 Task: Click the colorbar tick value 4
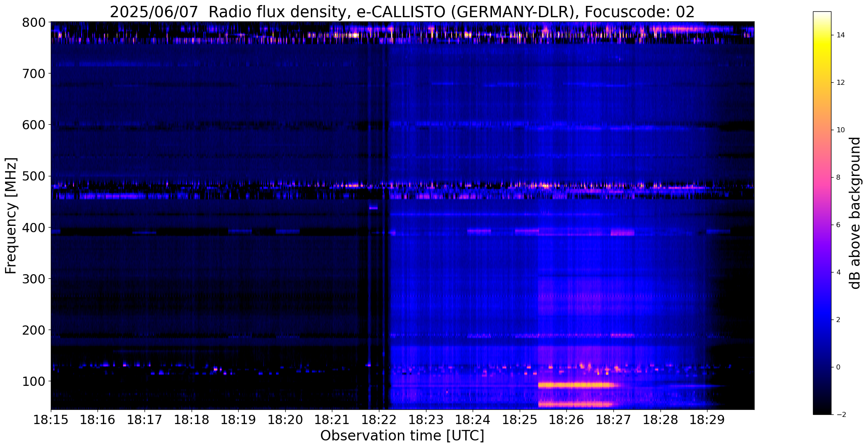click(839, 272)
